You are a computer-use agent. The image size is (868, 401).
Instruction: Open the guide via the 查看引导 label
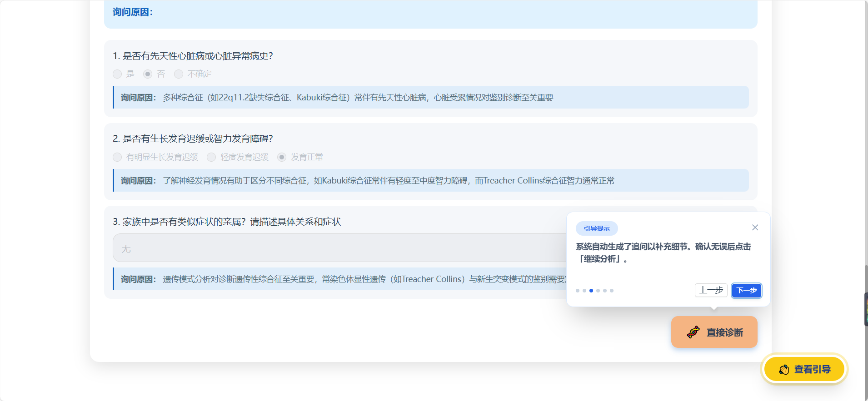[812, 370]
